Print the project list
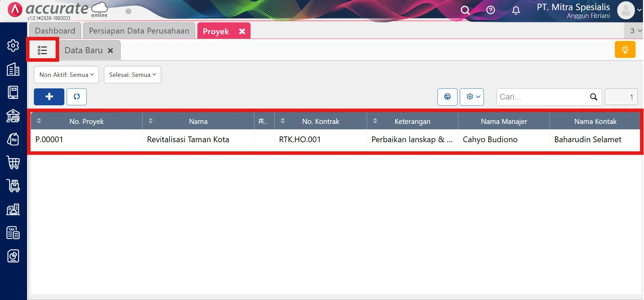The width and height of the screenshot is (644, 300). click(447, 97)
